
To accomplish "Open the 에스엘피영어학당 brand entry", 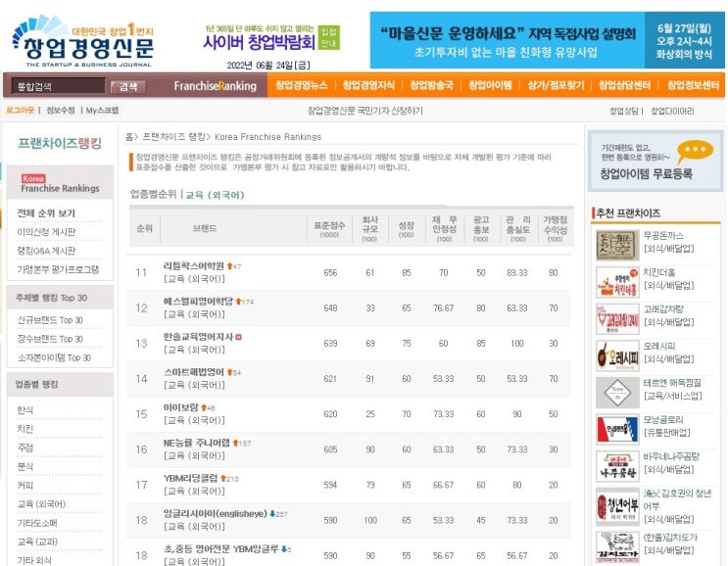I will pyautogui.click(x=198, y=301).
